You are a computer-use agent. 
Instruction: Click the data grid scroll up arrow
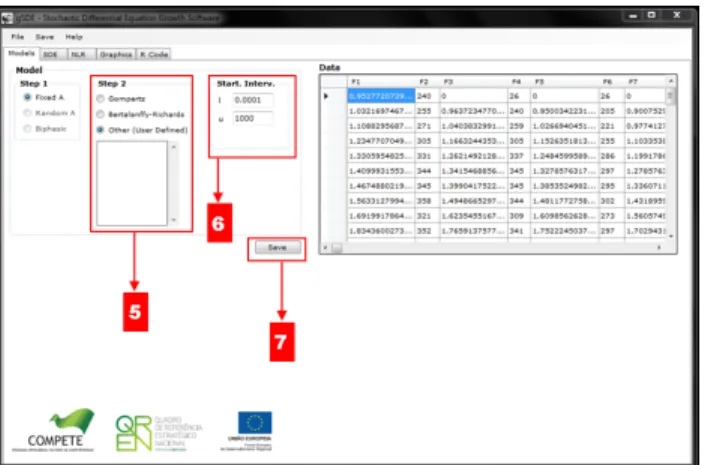point(671,81)
